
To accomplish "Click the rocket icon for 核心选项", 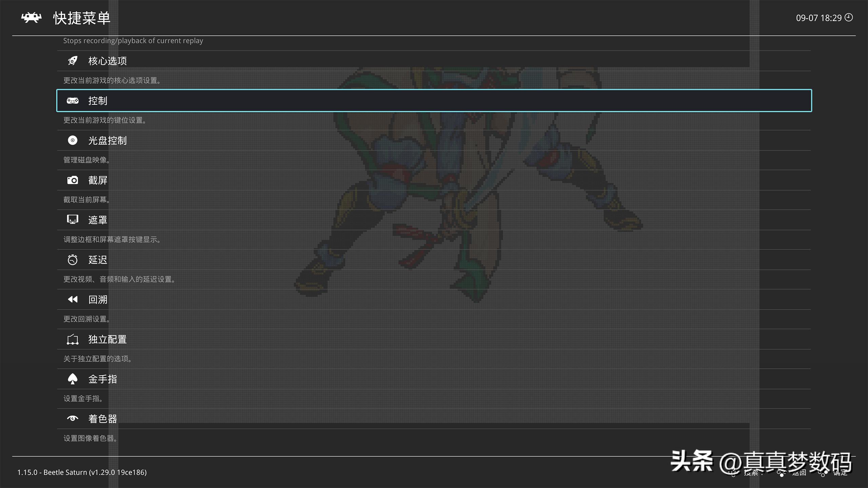I will (x=73, y=61).
